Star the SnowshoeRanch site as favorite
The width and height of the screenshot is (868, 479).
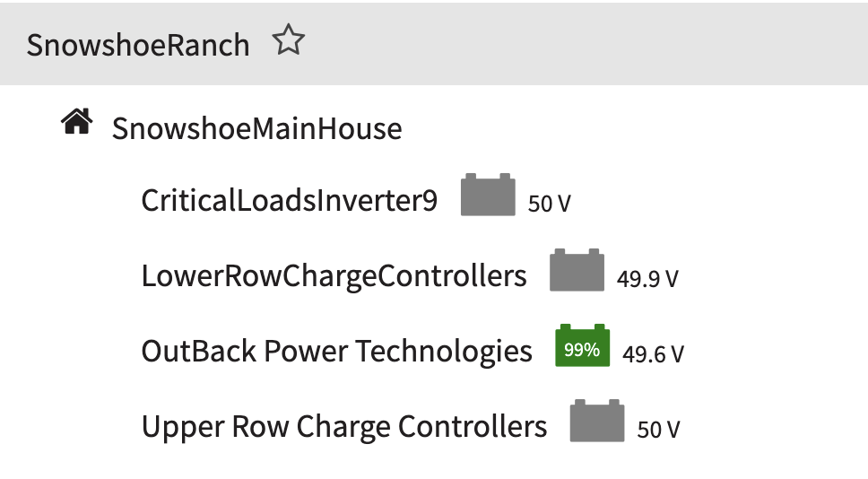pyautogui.click(x=289, y=42)
